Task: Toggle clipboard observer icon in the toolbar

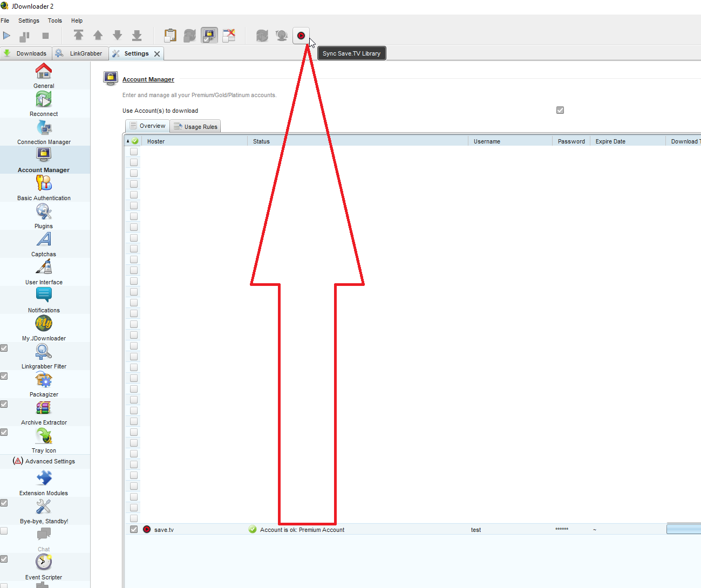Action: (x=170, y=36)
